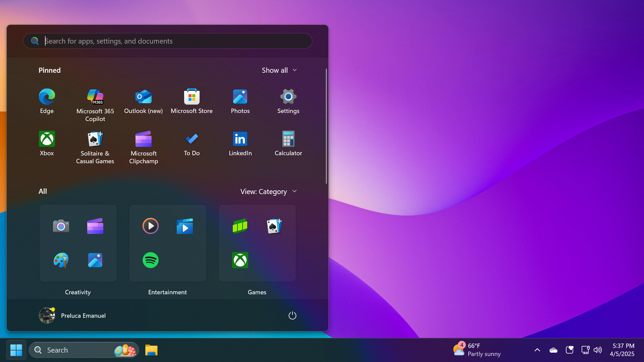Open Microsoft Clipchamp

coord(143,143)
